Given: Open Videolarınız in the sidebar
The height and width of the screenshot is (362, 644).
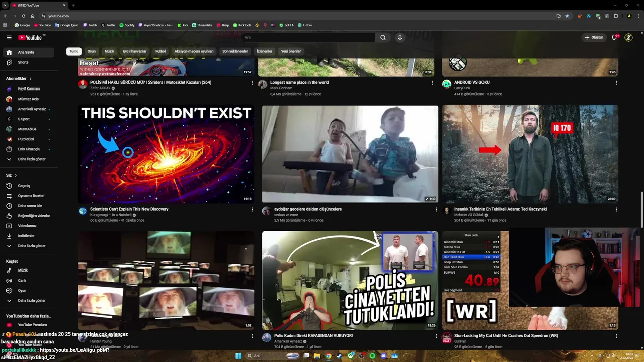Looking at the screenshot, I should click(29, 226).
